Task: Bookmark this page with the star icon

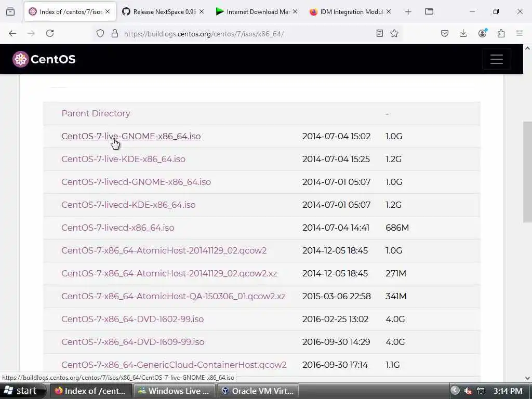Action: pos(394,33)
